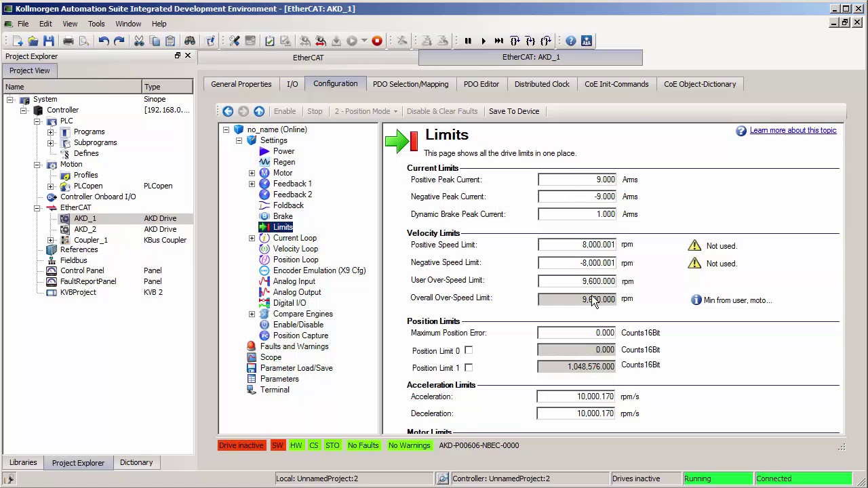Click the Save To Device button

(x=514, y=111)
